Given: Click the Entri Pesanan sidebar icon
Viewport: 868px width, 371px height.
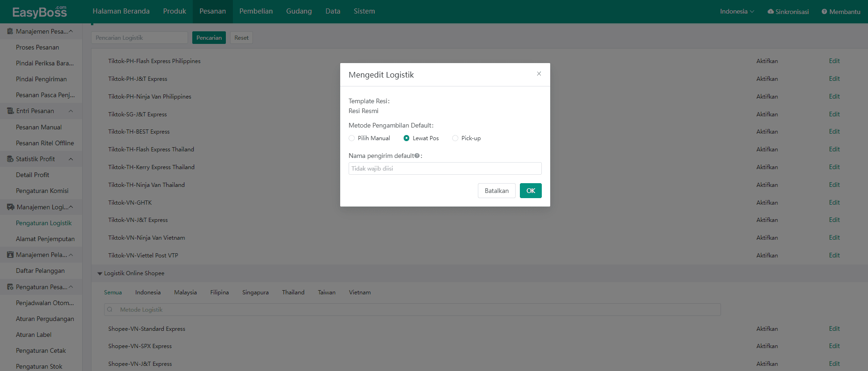Looking at the screenshot, I should click(10, 111).
